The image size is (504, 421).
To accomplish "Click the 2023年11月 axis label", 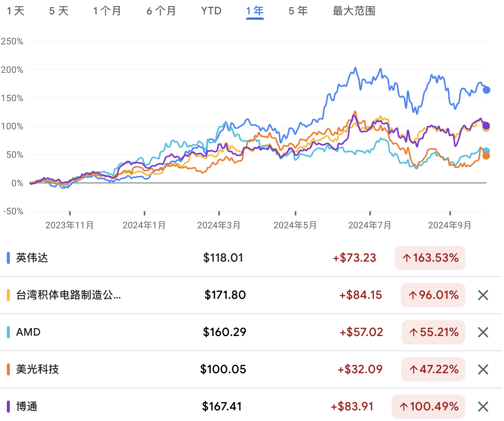I will 70,225.
